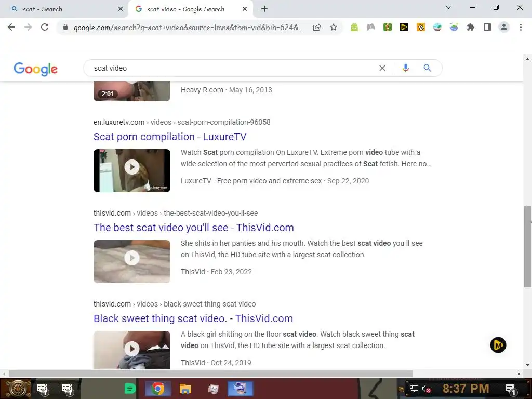Open the on-screen keyboard taskbar app
The image size is (532, 399).
(x=240, y=389)
